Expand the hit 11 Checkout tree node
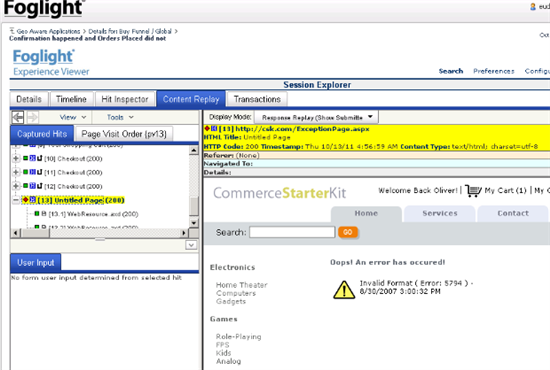This screenshot has width=550, height=370. (x=16, y=172)
